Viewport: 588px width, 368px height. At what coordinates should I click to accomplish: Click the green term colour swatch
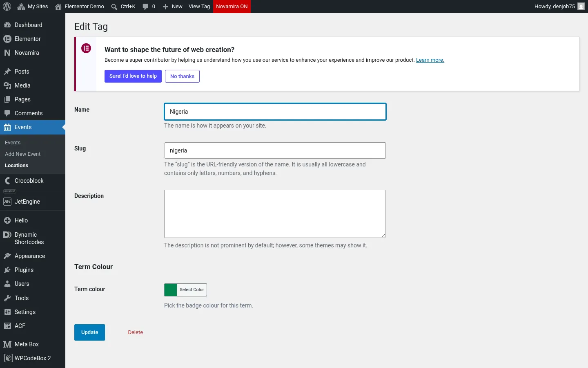171,290
